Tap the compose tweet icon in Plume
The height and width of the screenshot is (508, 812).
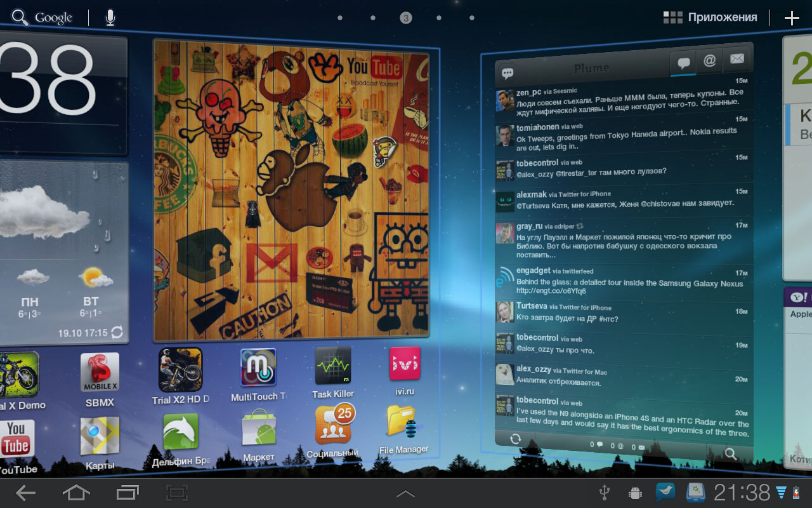(x=507, y=74)
